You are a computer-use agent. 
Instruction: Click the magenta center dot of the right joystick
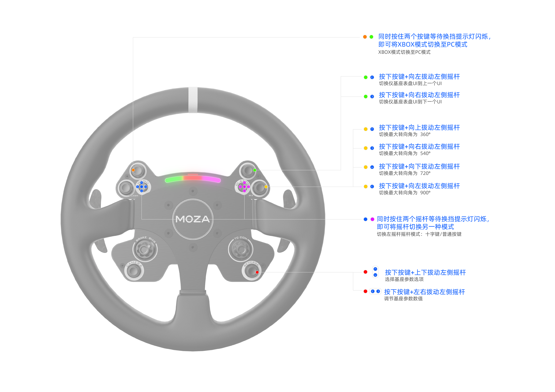(244, 187)
